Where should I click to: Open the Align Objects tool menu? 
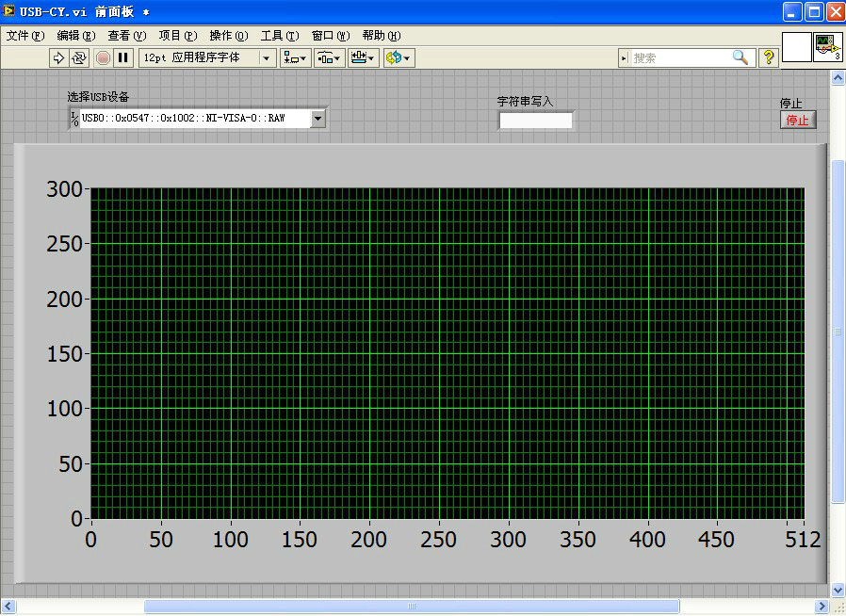point(295,57)
